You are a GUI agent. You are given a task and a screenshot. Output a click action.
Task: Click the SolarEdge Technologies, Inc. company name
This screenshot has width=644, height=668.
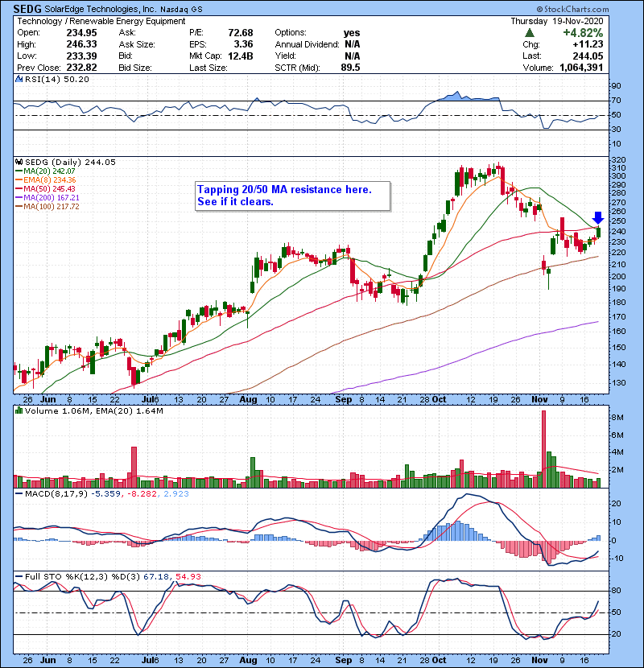click(x=101, y=9)
